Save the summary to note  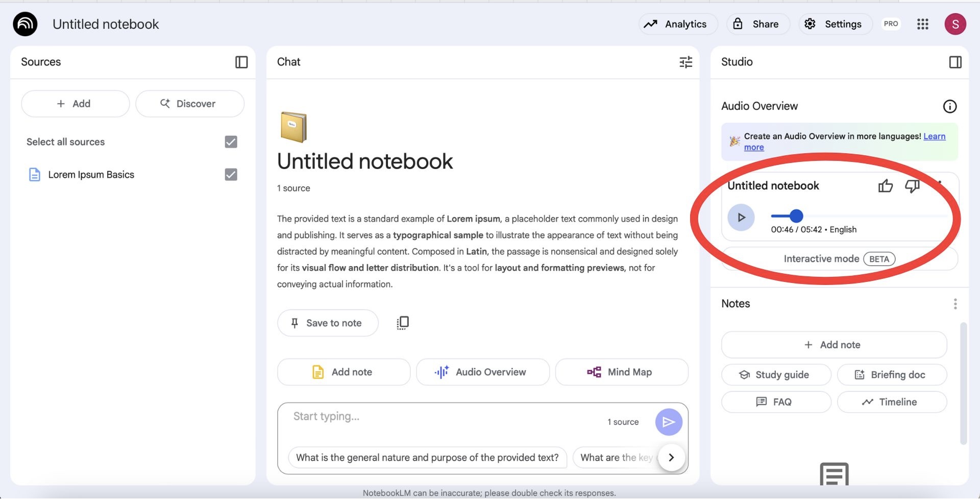(x=328, y=324)
